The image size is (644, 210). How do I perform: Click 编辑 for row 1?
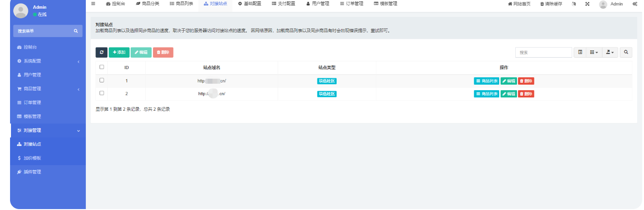(x=509, y=81)
